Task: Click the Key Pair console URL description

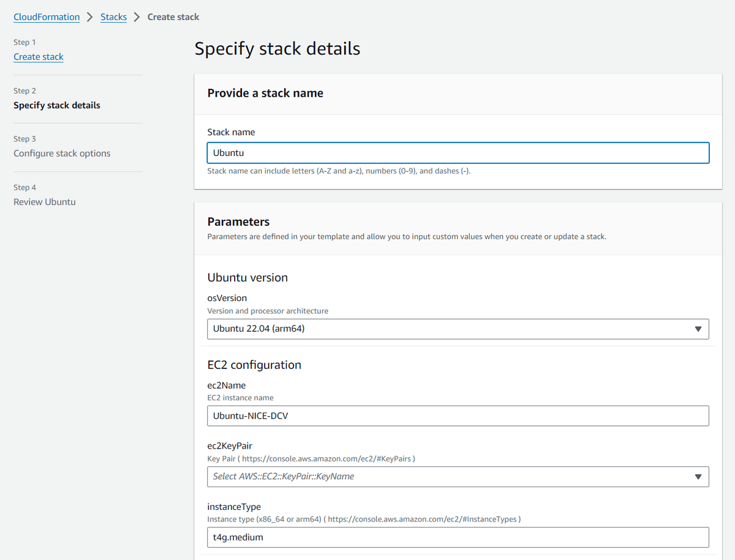Action: [311, 458]
